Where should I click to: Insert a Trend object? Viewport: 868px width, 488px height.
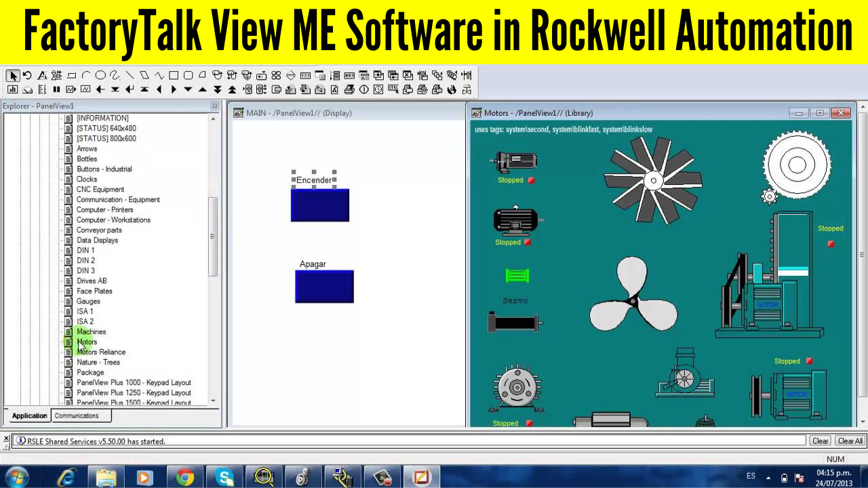click(x=85, y=89)
